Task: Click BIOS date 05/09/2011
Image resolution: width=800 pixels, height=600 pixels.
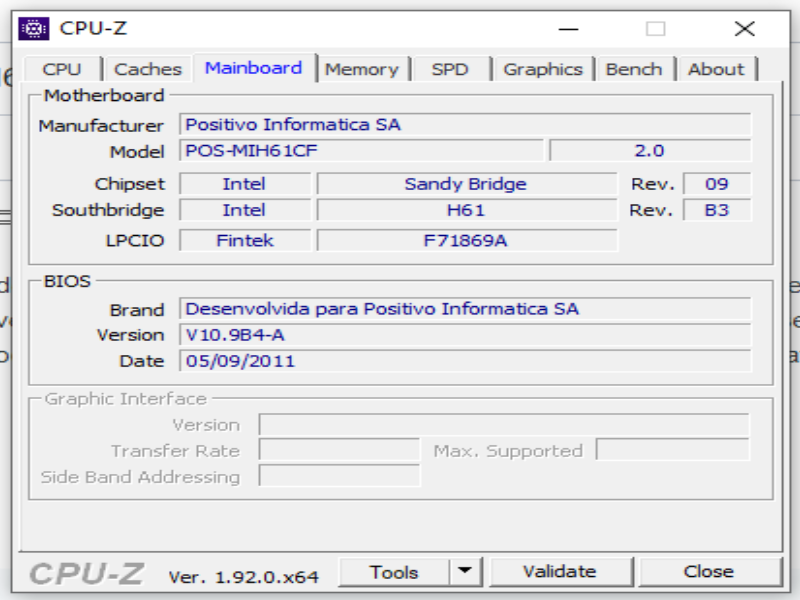Action: click(x=465, y=361)
